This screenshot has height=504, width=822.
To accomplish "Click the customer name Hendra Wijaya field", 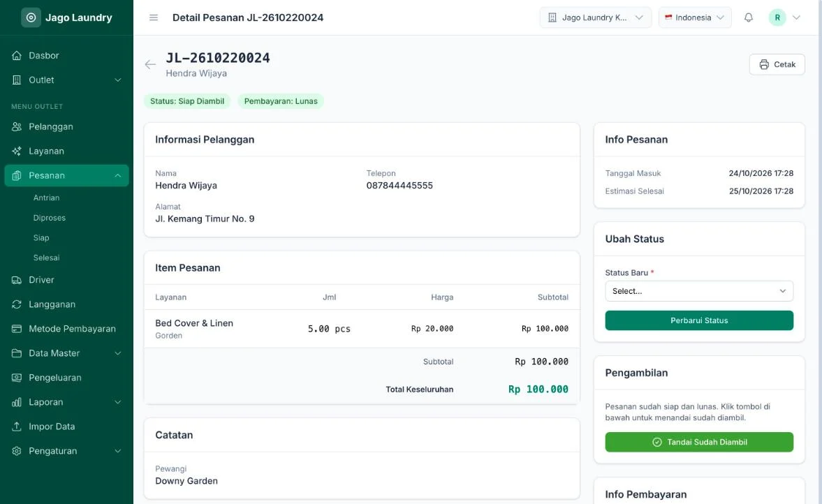I will pyautogui.click(x=186, y=186).
